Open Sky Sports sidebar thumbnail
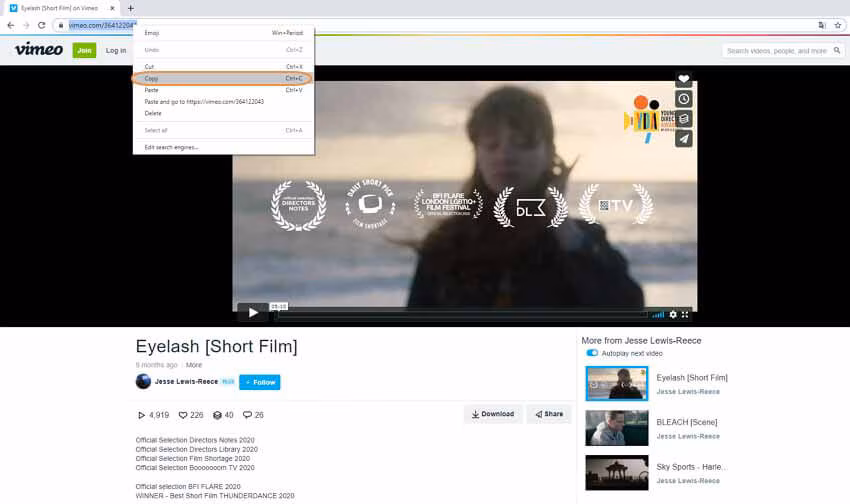 [616, 473]
